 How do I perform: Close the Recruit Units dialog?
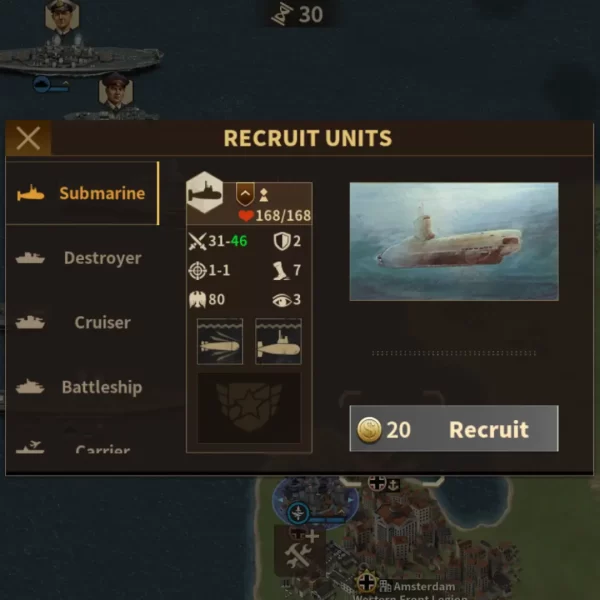(28, 138)
